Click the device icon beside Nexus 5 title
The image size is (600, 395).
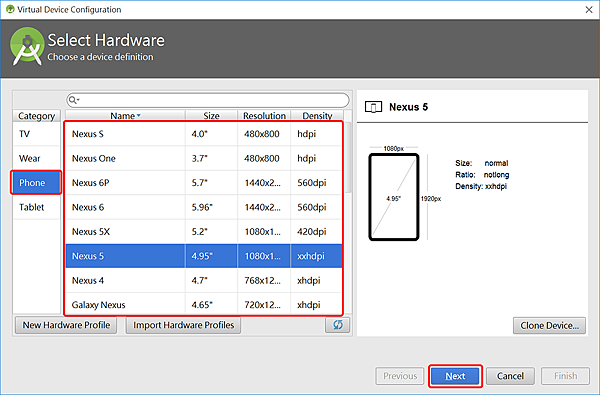(x=373, y=107)
